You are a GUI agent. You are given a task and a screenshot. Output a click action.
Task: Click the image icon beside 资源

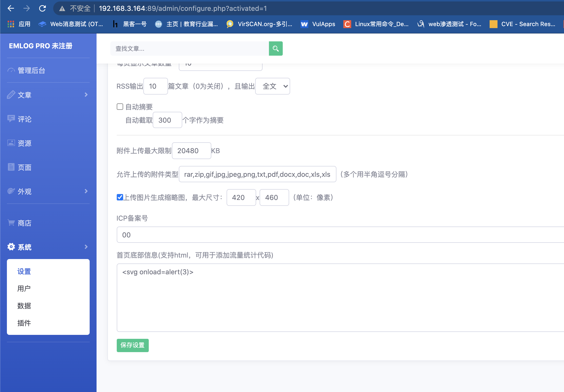coord(11,143)
